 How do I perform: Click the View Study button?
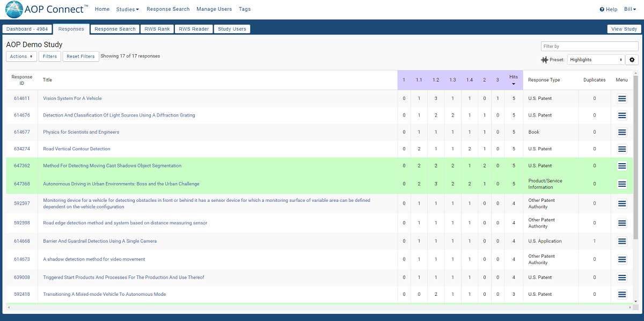624,29
